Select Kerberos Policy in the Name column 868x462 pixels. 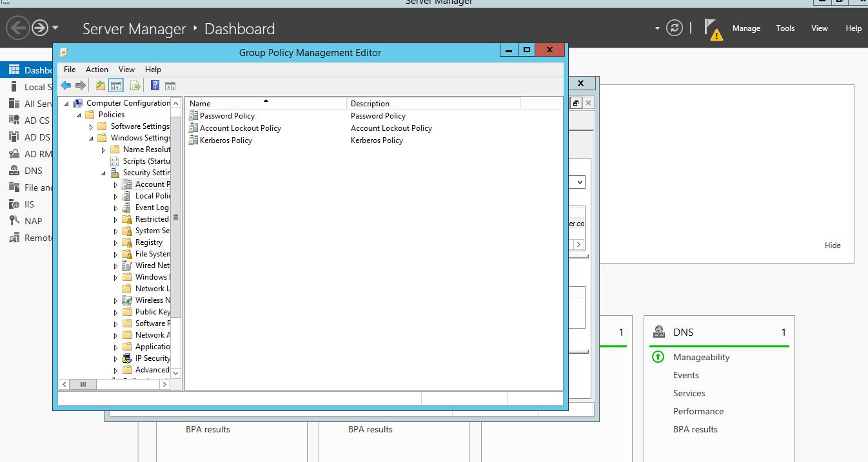pyautogui.click(x=226, y=140)
